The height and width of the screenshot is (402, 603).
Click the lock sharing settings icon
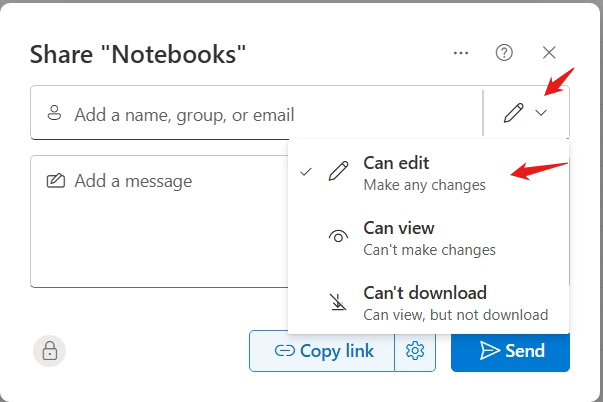click(50, 351)
